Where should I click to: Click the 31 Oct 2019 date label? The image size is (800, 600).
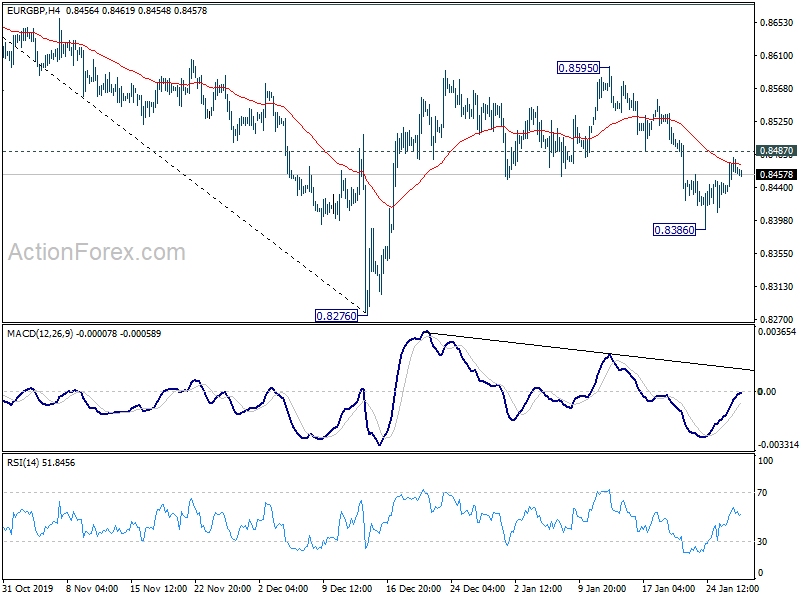pyautogui.click(x=28, y=589)
